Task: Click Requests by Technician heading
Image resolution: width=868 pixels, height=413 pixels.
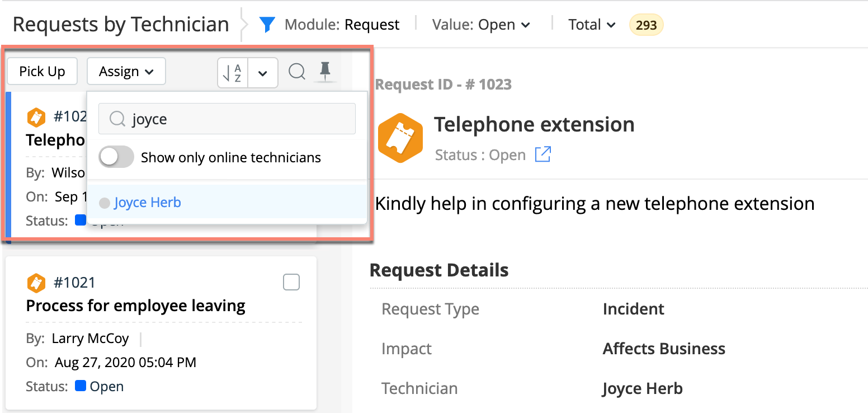Action: coord(121,25)
